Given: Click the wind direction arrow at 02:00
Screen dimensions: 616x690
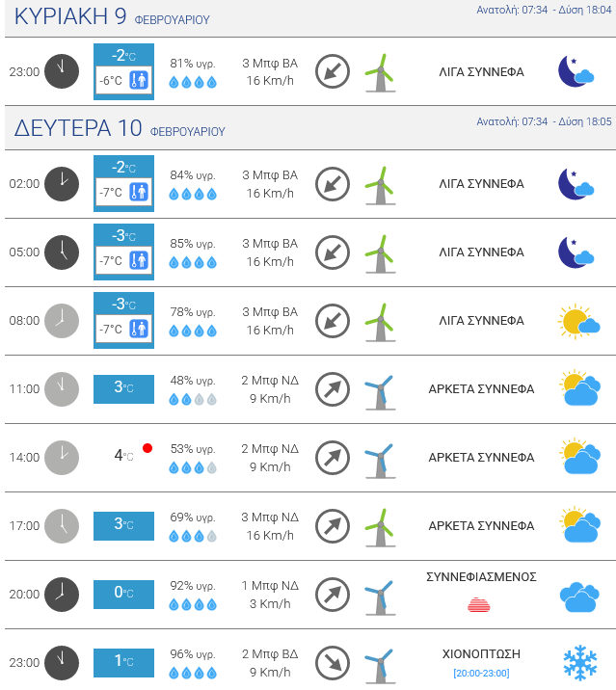Looking at the screenshot, I should tap(333, 183).
